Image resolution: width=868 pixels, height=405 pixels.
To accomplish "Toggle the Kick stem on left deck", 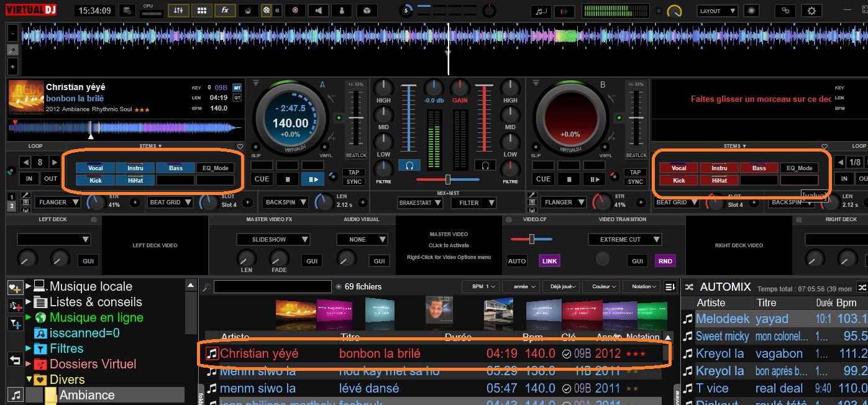I will click(95, 180).
